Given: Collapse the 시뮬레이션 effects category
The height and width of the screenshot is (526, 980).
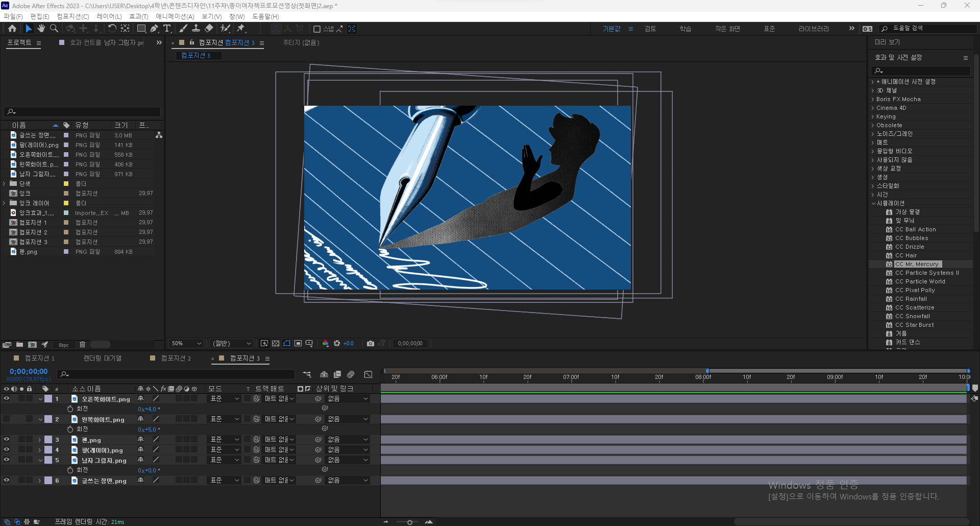Looking at the screenshot, I should [873, 203].
